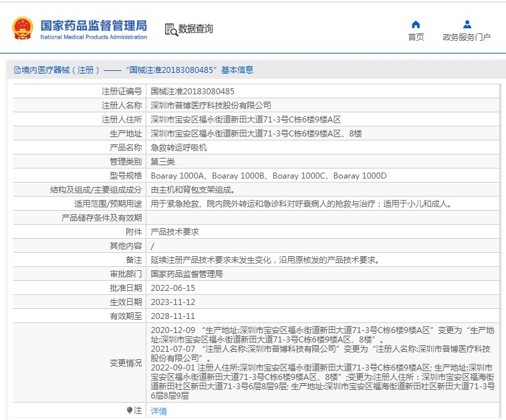Click the 境内医疗器械（注册）基本信息 header title

(138, 70)
